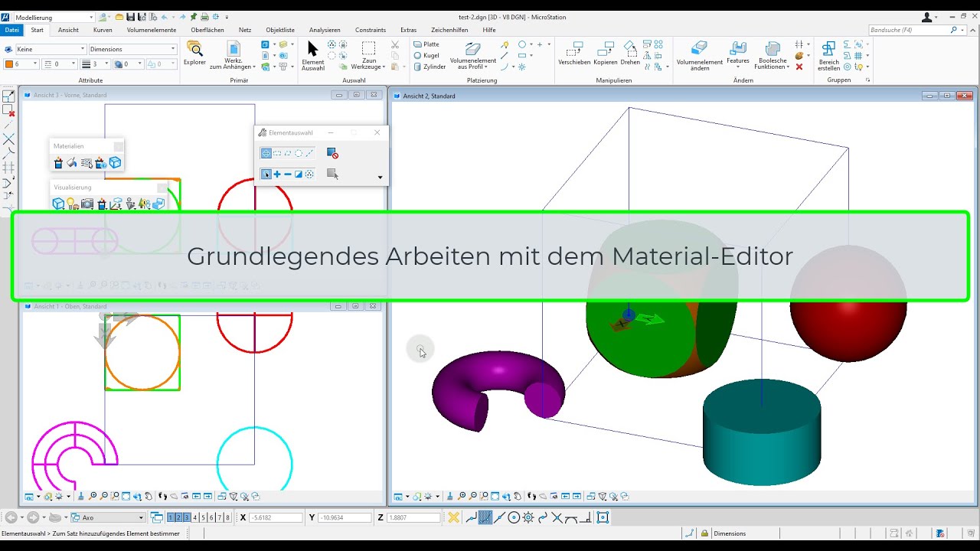Toggle view number 4 button
Viewport: 980px width, 551px height.
click(x=195, y=518)
